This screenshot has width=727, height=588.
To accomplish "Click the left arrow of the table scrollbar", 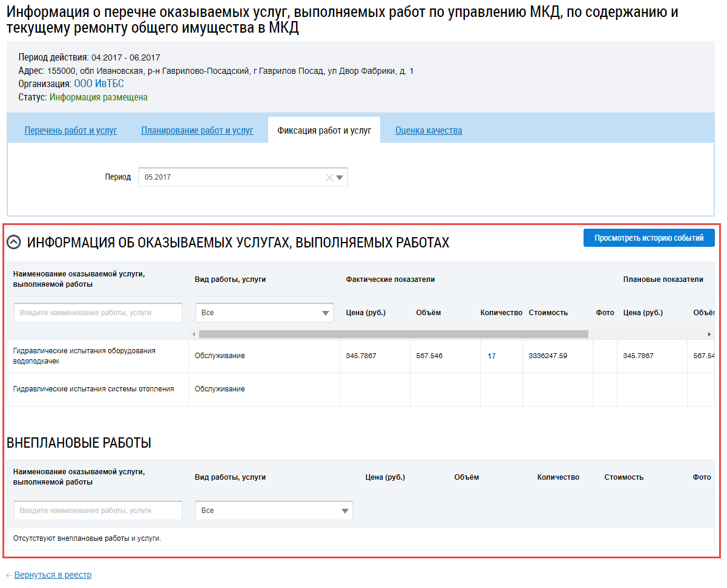I will [x=194, y=334].
